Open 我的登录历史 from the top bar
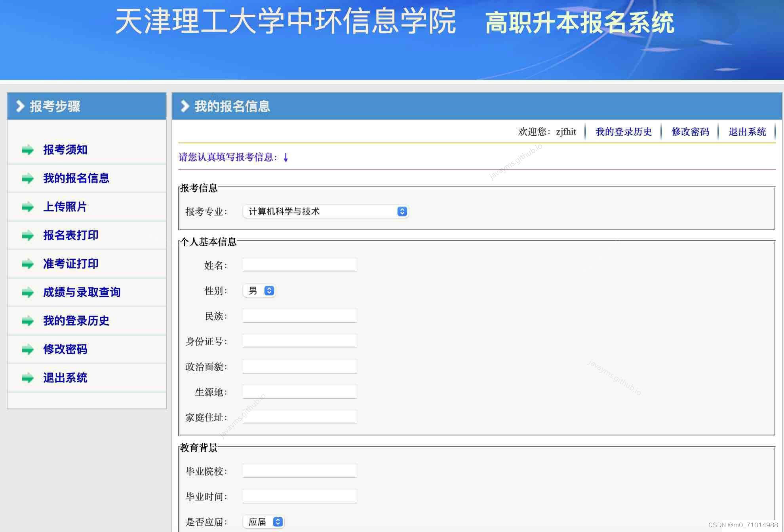The image size is (784, 532). (623, 132)
